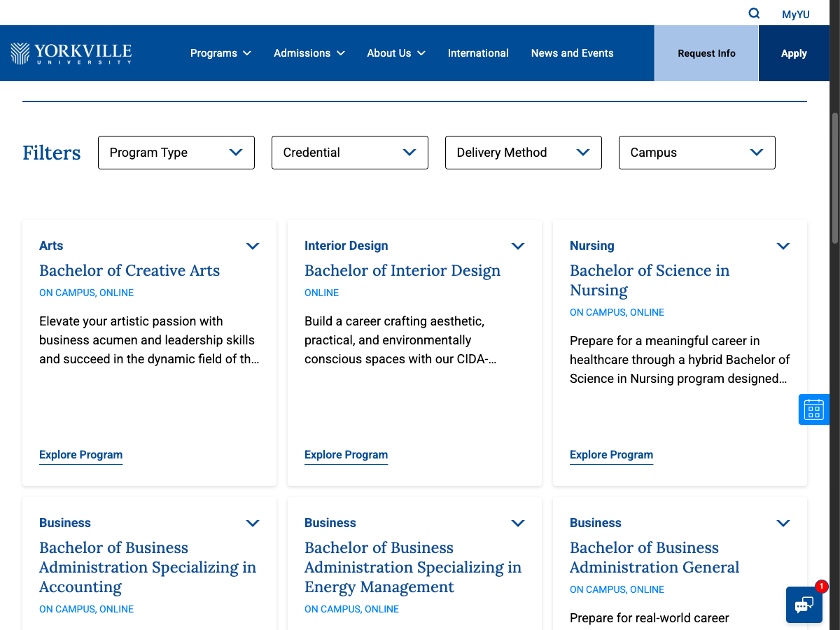Open Bachelor of Business Administration General title
Image resolution: width=840 pixels, height=630 pixels.
click(654, 557)
